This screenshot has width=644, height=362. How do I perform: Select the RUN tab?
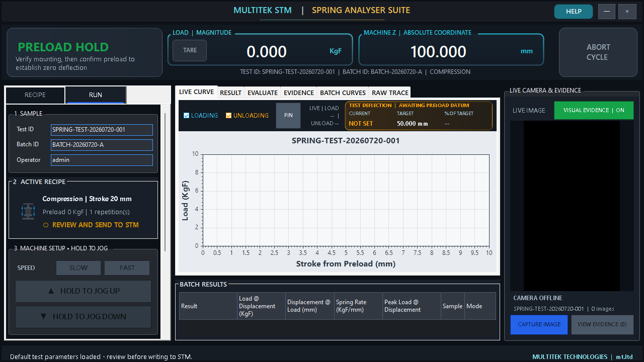[96, 95]
